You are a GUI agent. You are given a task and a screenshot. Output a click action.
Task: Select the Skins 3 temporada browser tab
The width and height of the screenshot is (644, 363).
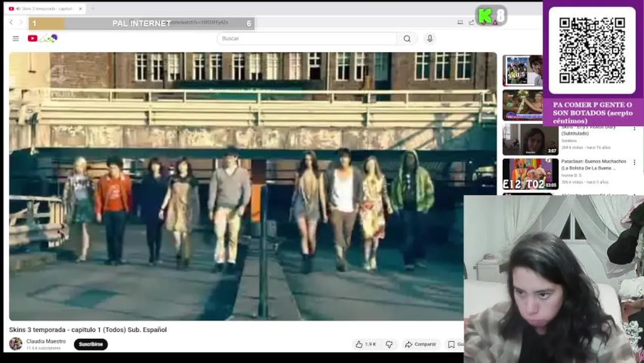click(x=45, y=9)
